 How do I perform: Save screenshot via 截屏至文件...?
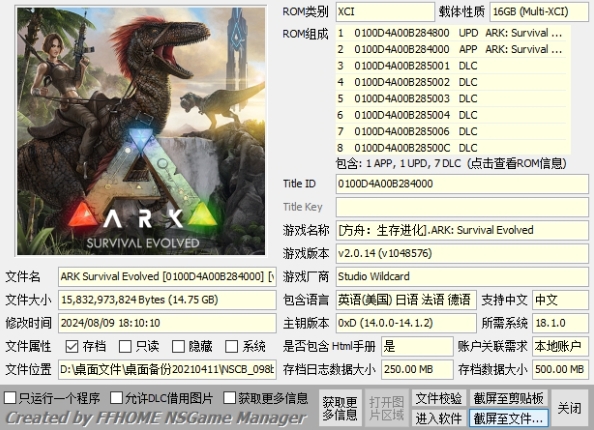coord(509,418)
